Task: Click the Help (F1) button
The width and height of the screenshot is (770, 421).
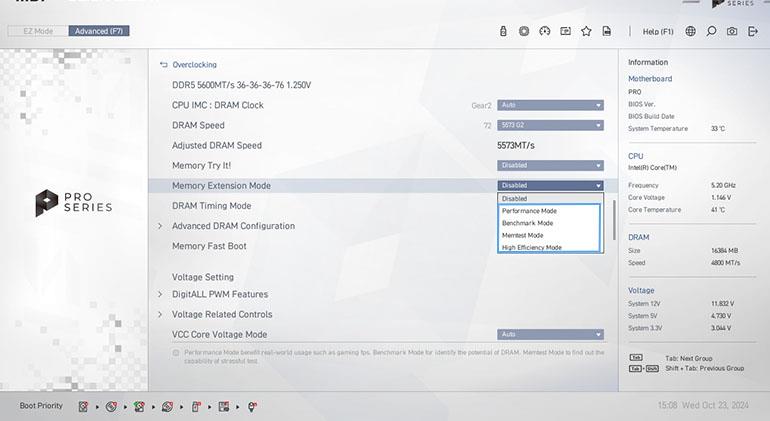Action: coord(657,31)
